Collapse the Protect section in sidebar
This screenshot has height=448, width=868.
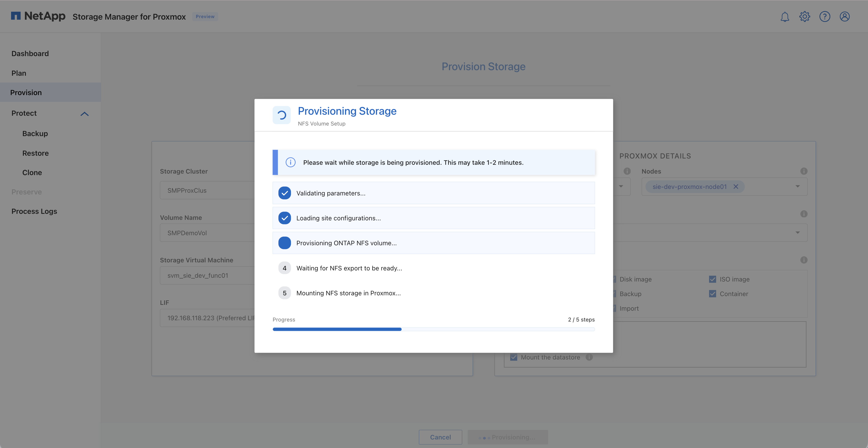click(84, 114)
